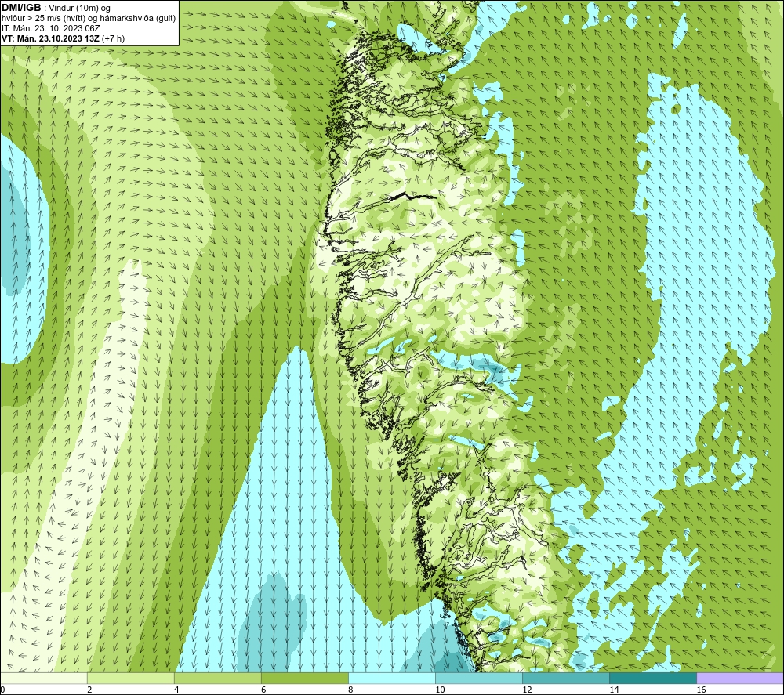This screenshot has height=695, width=784.
Task: Click the colorbar tick label '8'
Action: (x=350, y=690)
